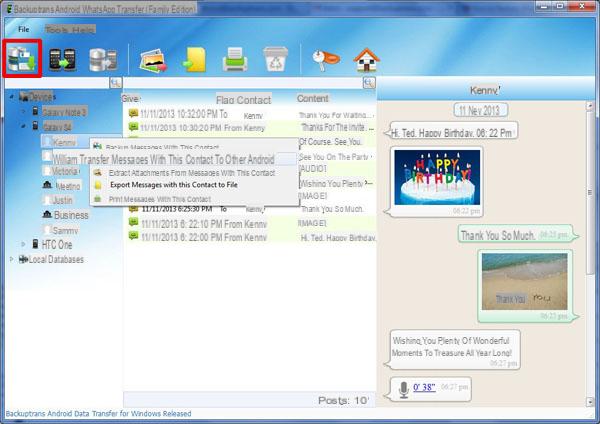The width and height of the screenshot is (600, 424).
Task: Click the green printer toolbar icon
Action: coord(235,59)
